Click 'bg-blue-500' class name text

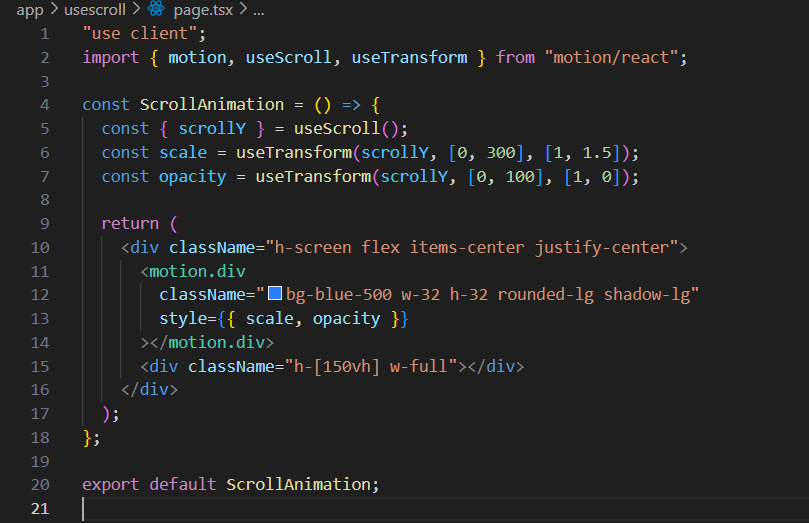pyautogui.click(x=339, y=295)
